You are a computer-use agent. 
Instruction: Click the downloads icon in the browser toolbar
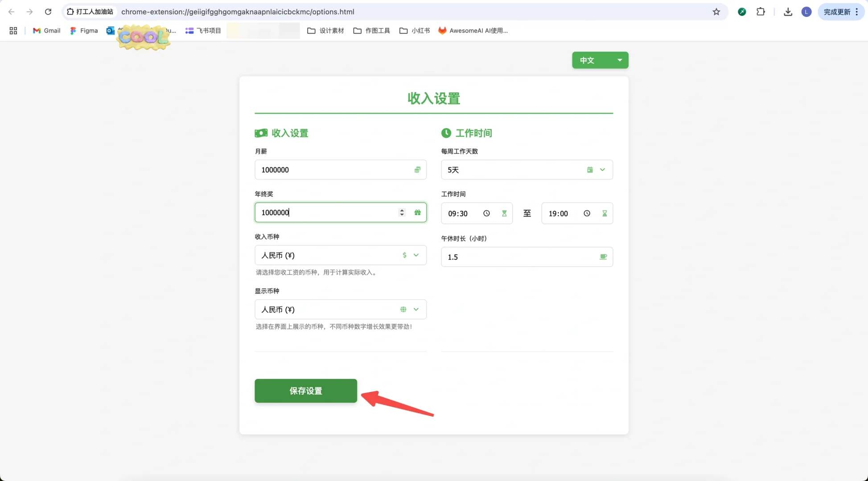(x=787, y=12)
